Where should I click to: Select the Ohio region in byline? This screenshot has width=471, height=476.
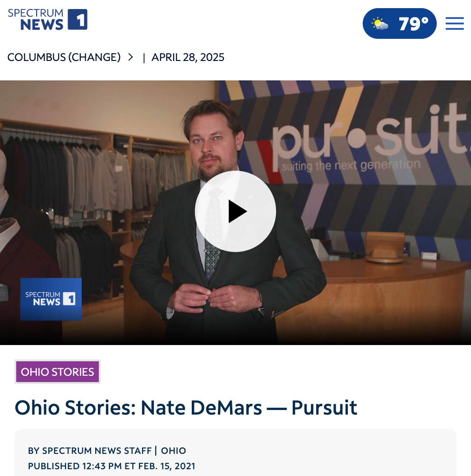click(x=174, y=451)
